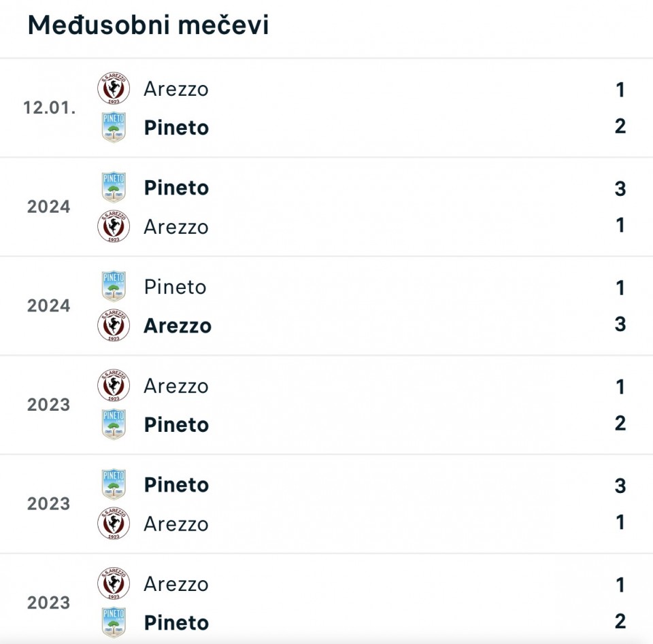This screenshot has height=644, width=653.
Task: Click Pineto's crest in the 2023 match Pineto won 3-1
Action: pyautogui.click(x=114, y=485)
